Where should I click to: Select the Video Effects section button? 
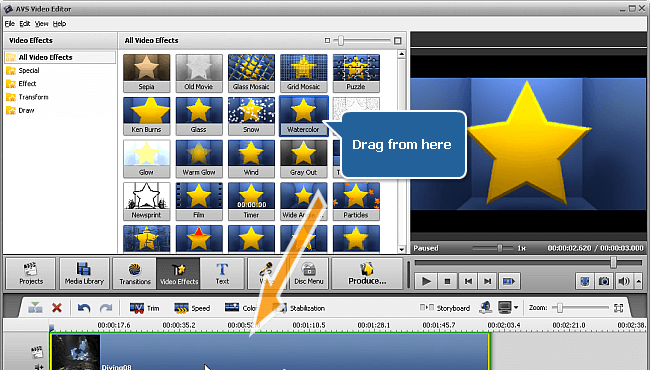pyautogui.click(x=179, y=273)
